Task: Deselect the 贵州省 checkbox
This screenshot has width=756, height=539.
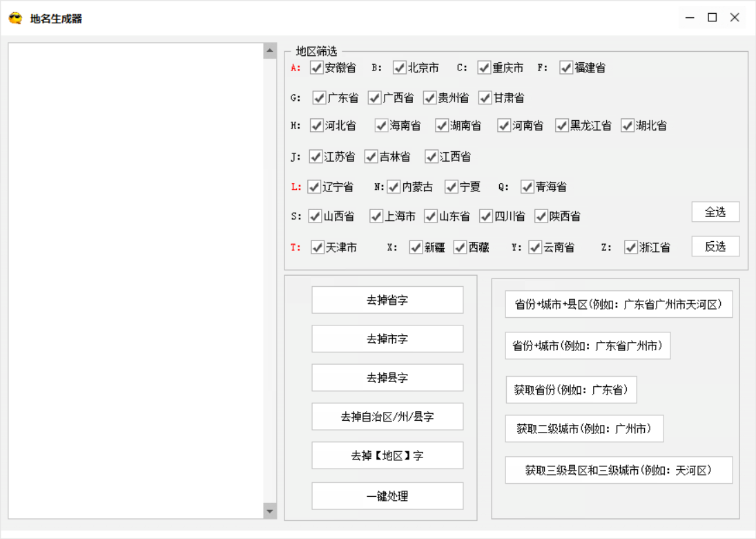Action: (429, 98)
